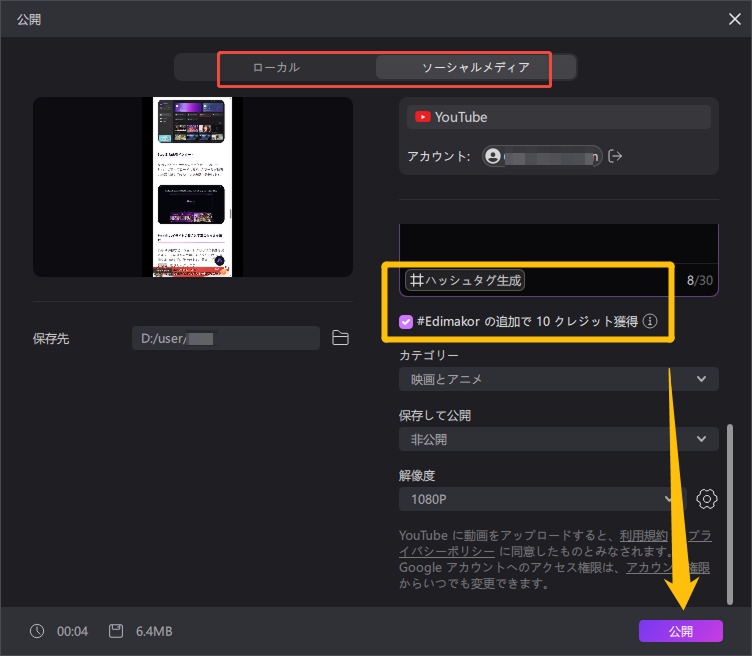Viewport: 752px width, 656px height.
Task: Click the 6.4MB file size text
Action: 154,631
